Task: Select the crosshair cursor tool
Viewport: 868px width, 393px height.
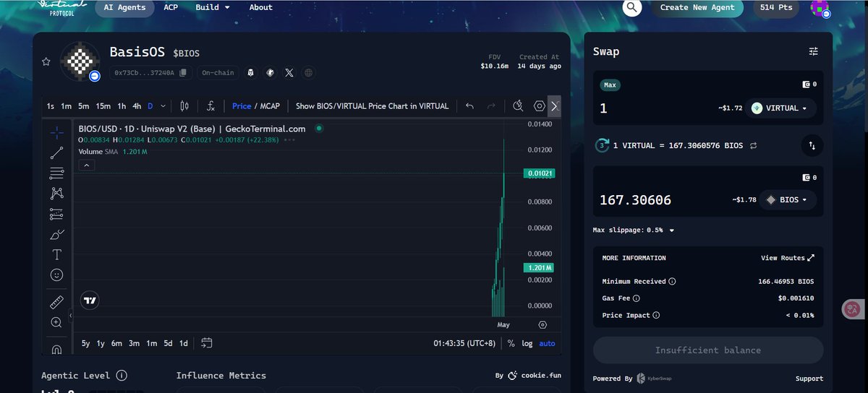Action: pos(56,132)
